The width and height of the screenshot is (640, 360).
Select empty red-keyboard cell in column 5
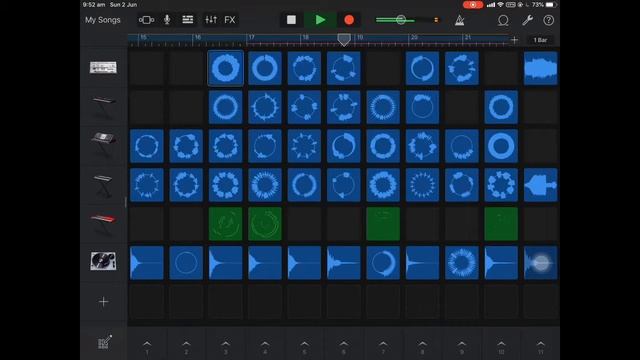pyautogui.click(x=304, y=224)
